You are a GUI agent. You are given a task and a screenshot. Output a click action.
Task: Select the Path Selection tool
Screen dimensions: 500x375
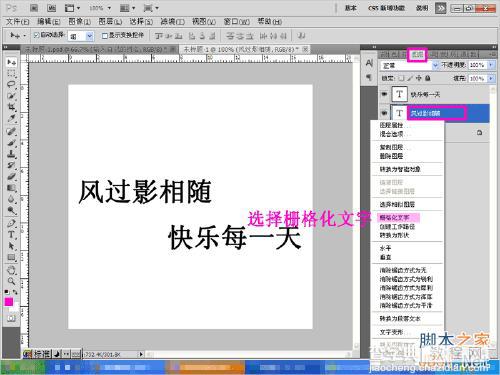pos(11,246)
